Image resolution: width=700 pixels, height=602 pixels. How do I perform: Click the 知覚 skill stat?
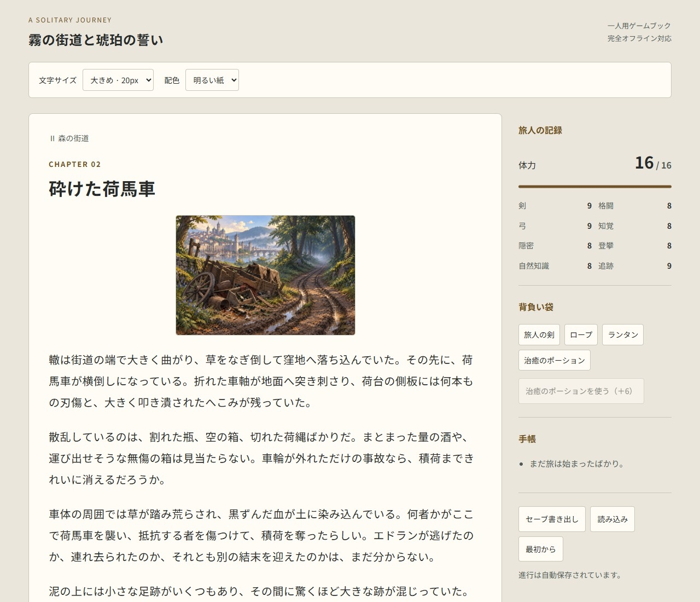(635, 226)
